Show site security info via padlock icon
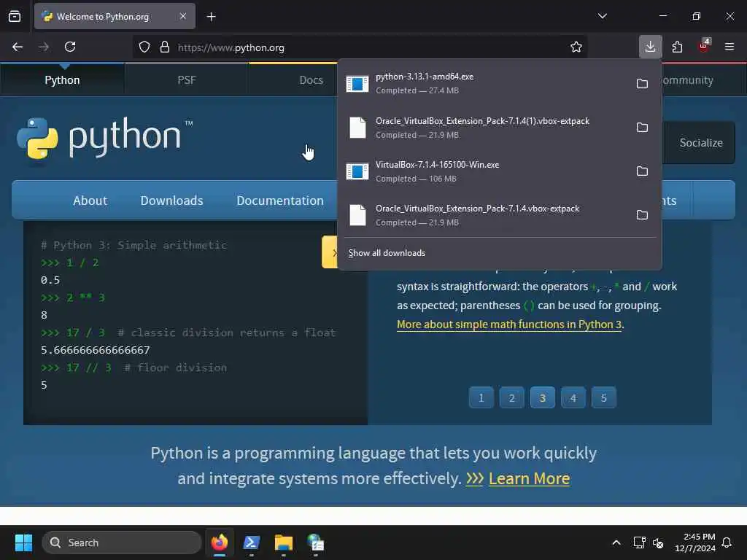Screen dimensions: 747x560 coord(165,47)
